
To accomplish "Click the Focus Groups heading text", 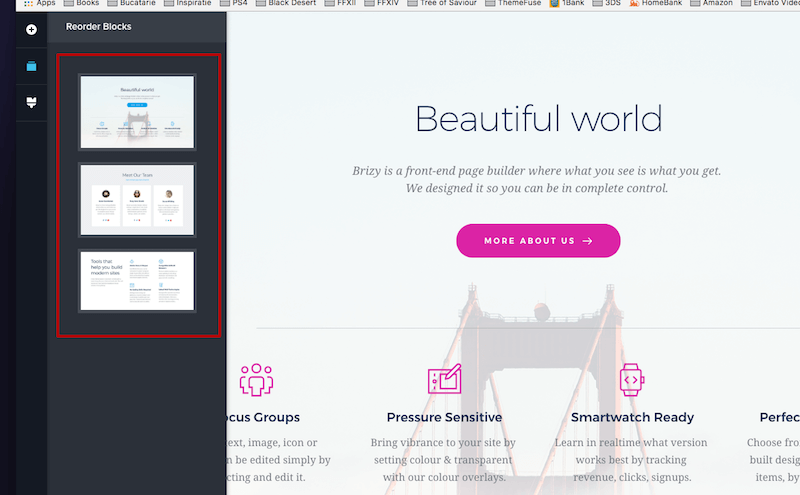I will point(263,417).
